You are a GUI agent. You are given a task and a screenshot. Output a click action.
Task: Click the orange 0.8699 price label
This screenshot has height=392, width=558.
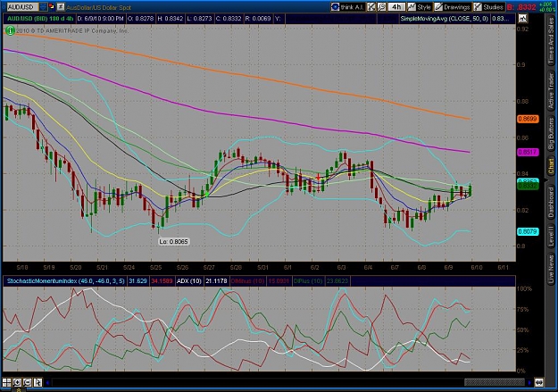(x=528, y=119)
